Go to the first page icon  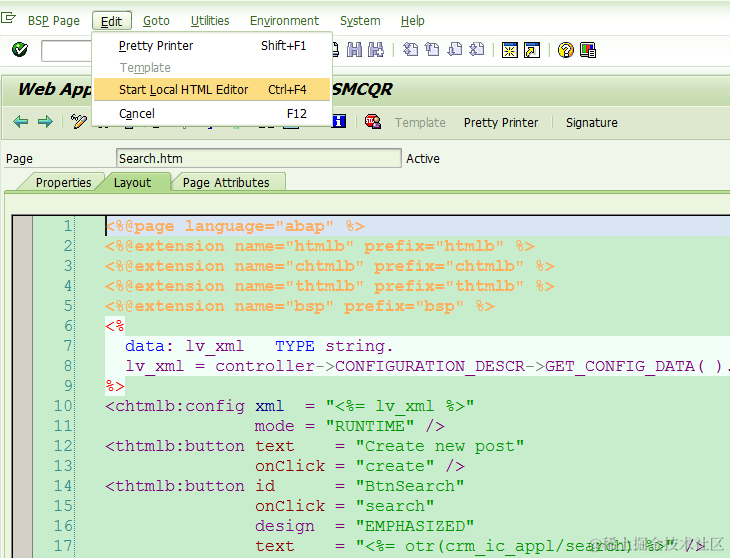click(x=410, y=49)
